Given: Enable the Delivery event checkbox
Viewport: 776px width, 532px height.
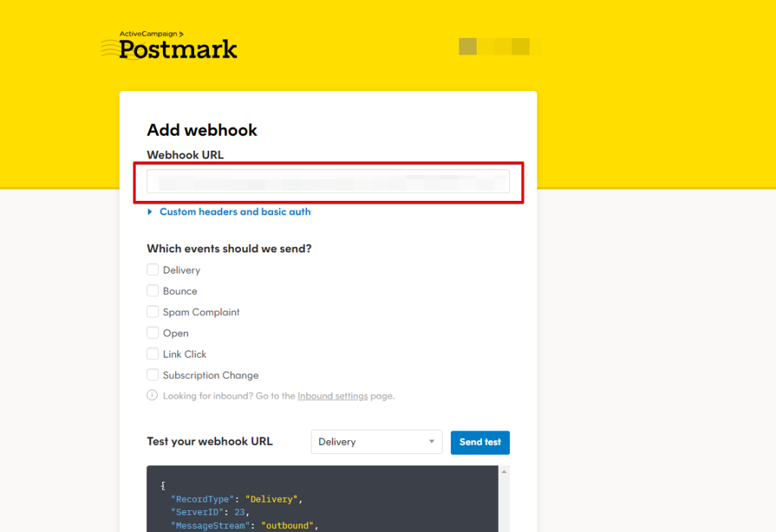Looking at the screenshot, I should [x=153, y=270].
